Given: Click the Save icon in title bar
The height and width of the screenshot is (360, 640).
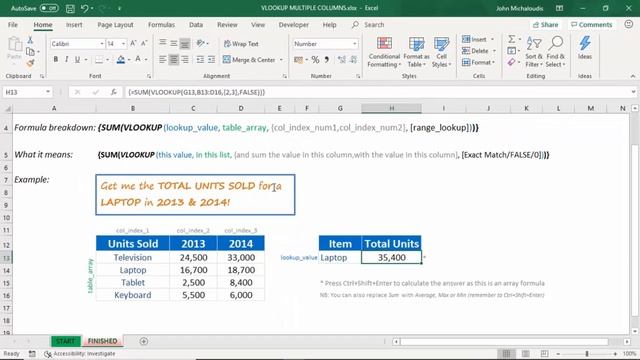Looking at the screenshot, I should click(70, 8).
